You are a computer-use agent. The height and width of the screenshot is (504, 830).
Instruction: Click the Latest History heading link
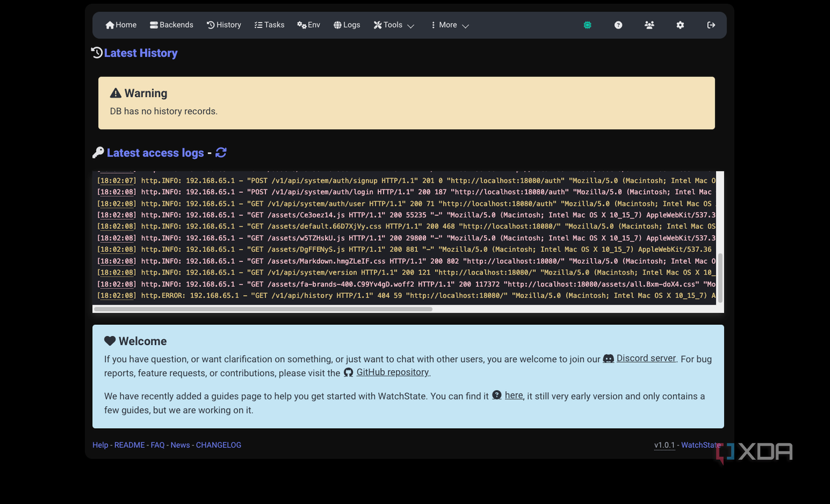pos(140,53)
